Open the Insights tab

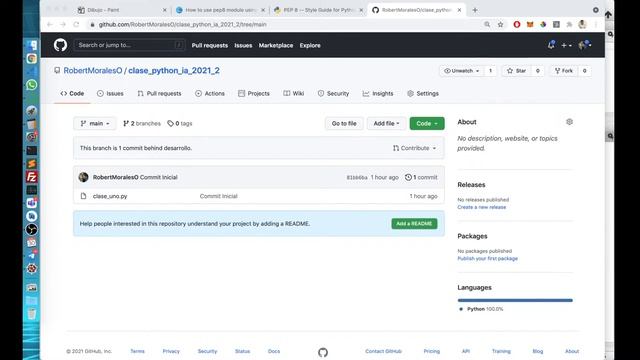[378, 93]
